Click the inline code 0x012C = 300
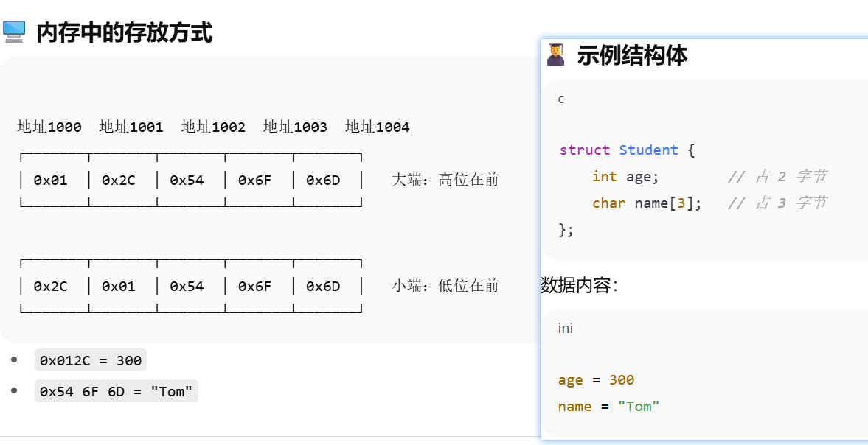The image size is (868, 445). (x=91, y=360)
